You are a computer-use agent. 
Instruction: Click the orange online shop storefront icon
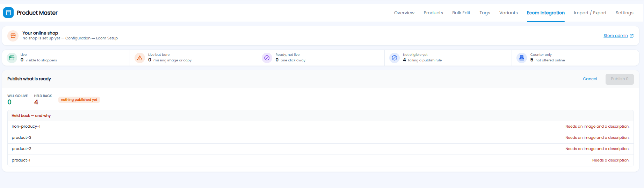coord(13,36)
